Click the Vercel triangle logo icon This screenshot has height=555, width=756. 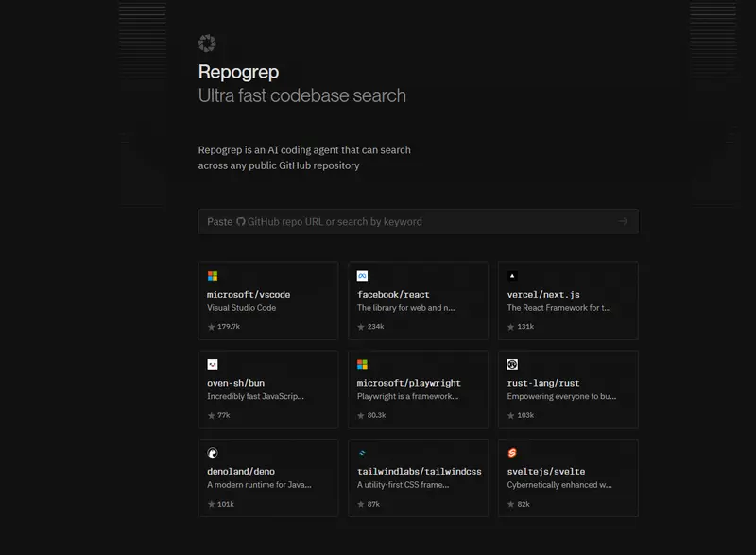[512, 276]
